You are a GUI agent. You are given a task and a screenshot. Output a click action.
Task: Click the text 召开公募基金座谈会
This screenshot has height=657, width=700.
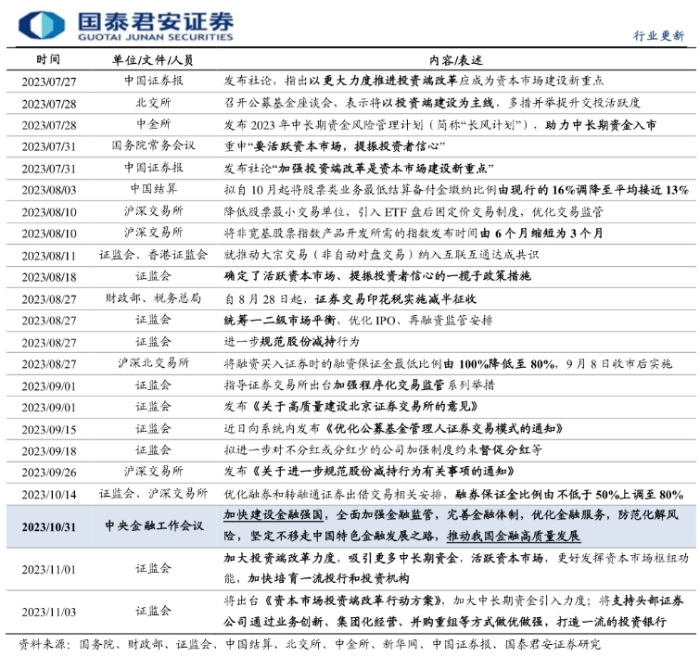(279, 103)
